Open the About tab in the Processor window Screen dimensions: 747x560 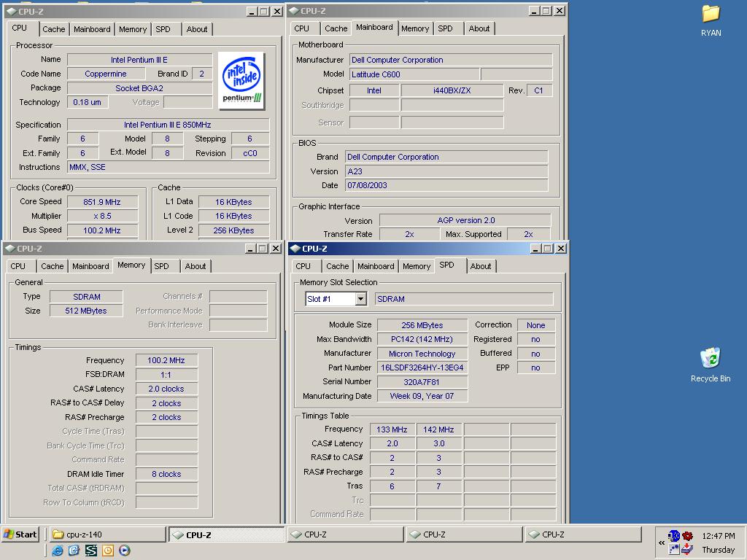point(197,29)
